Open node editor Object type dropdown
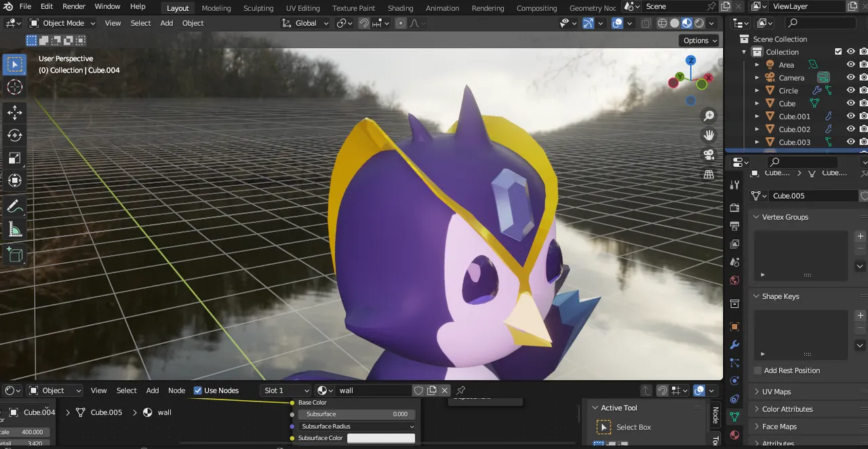 click(x=54, y=391)
